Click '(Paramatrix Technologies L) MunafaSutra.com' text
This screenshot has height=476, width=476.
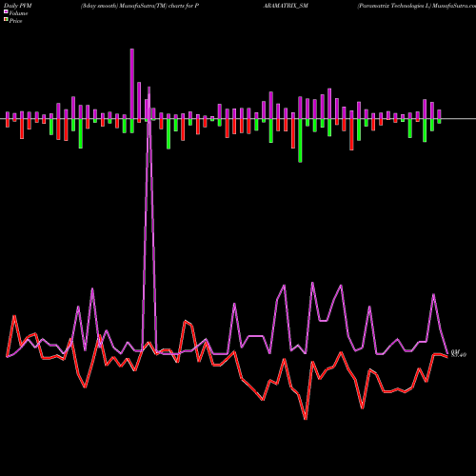tap(416, 6)
